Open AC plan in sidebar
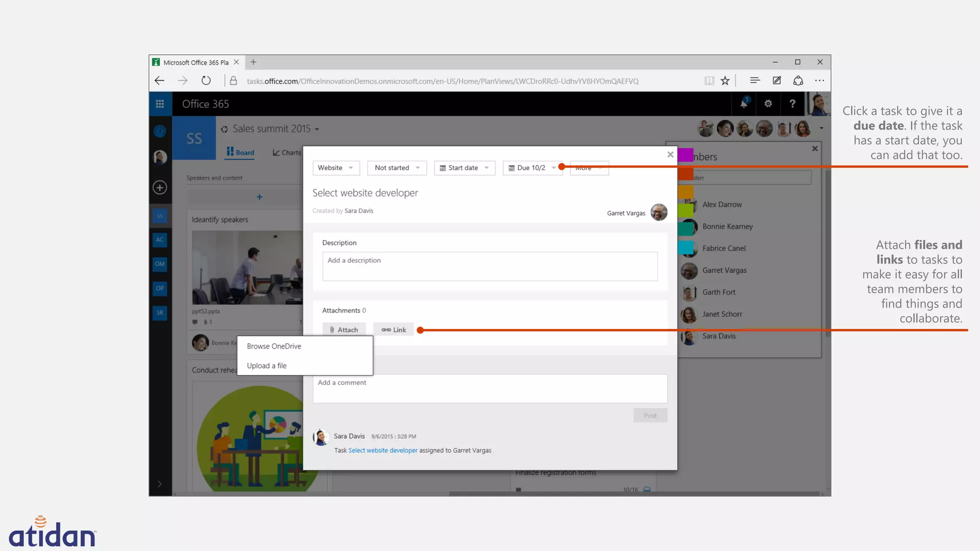 160,240
